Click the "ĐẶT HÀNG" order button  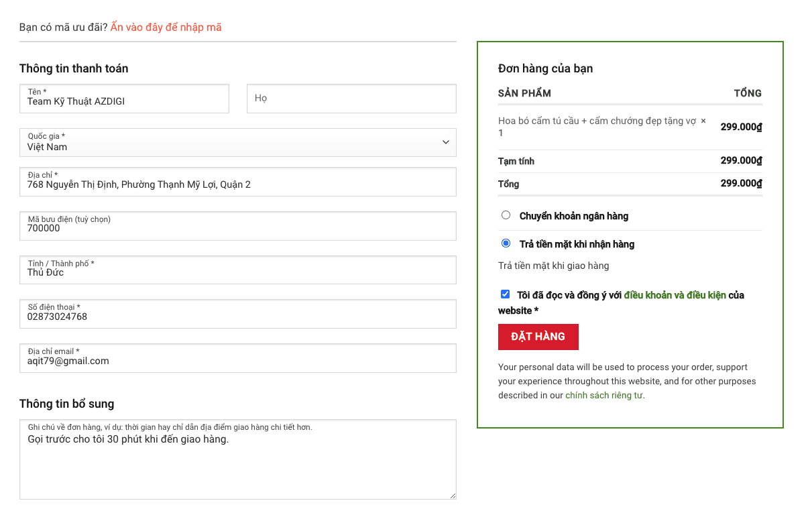538,337
